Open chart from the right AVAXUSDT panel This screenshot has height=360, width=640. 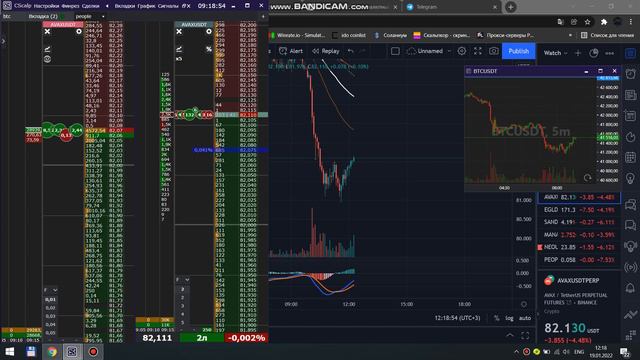coord(179,49)
